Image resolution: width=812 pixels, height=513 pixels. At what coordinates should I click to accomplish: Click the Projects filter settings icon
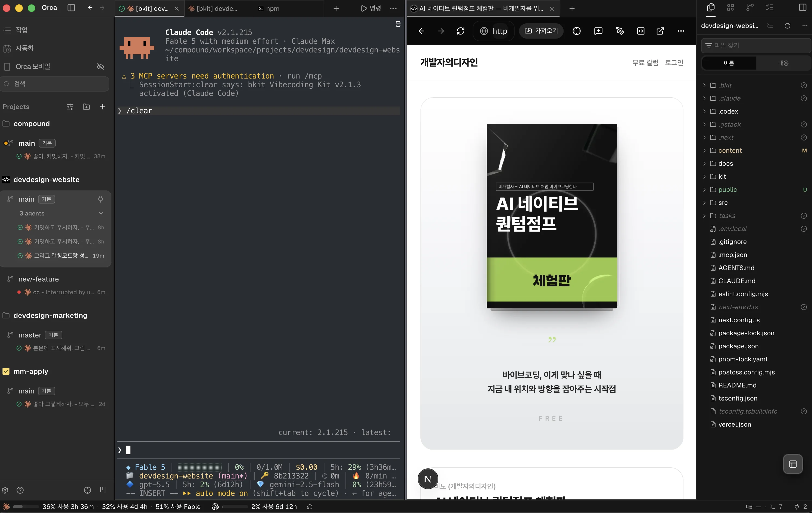coord(70,107)
